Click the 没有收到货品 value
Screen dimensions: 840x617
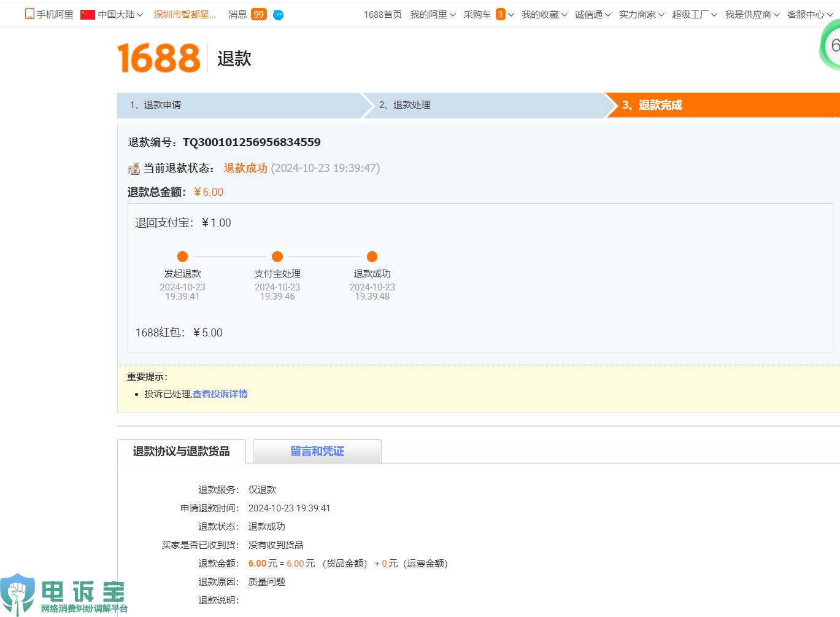click(276, 545)
